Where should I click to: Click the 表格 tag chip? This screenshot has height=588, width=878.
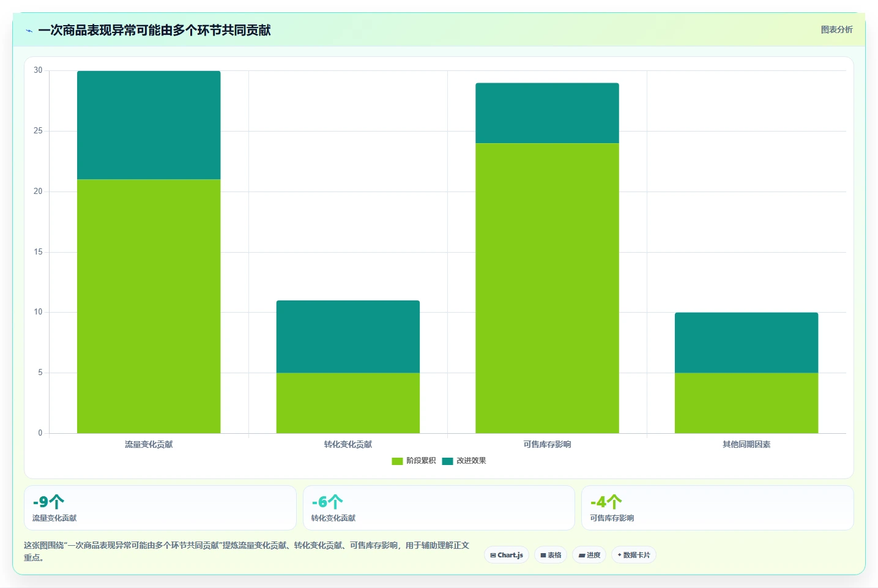(x=551, y=555)
